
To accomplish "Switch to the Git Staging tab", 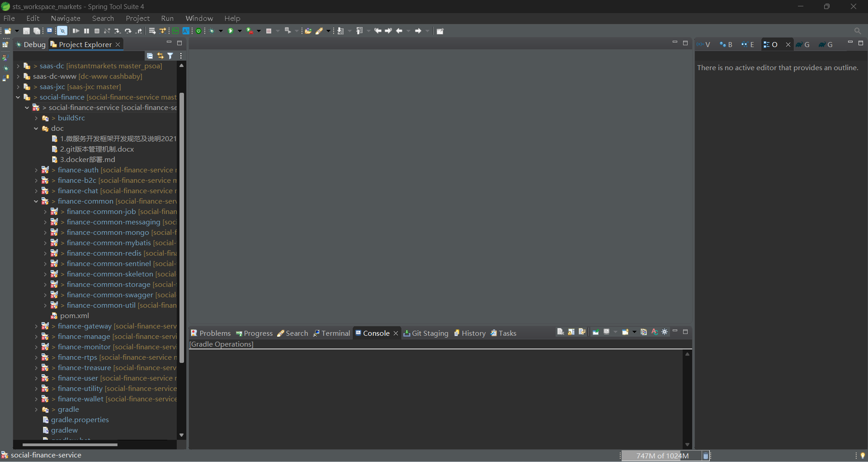I will coord(425,333).
